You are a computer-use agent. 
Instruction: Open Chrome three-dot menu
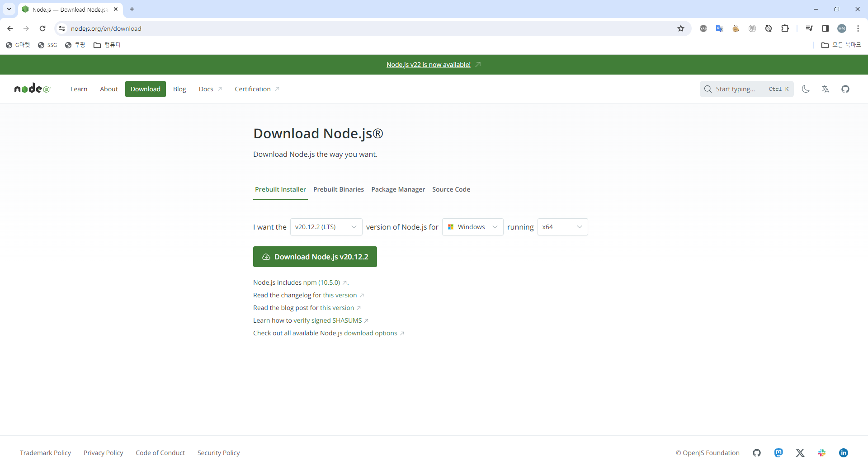tap(858, 28)
